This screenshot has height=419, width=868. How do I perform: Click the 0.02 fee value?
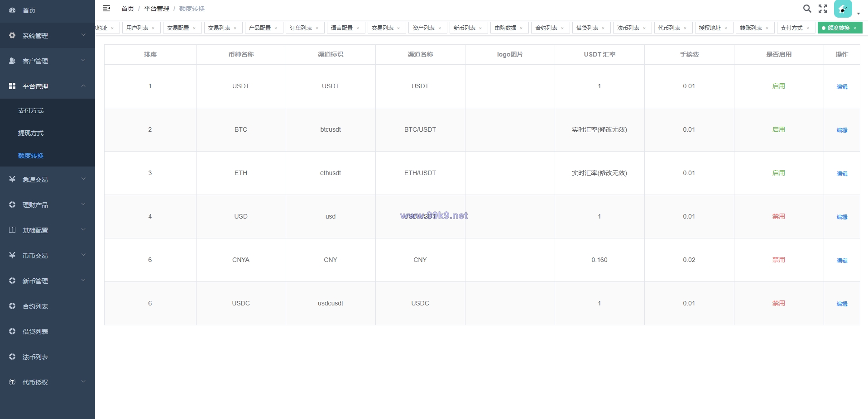pyautogui.click(x=689, y=260)
